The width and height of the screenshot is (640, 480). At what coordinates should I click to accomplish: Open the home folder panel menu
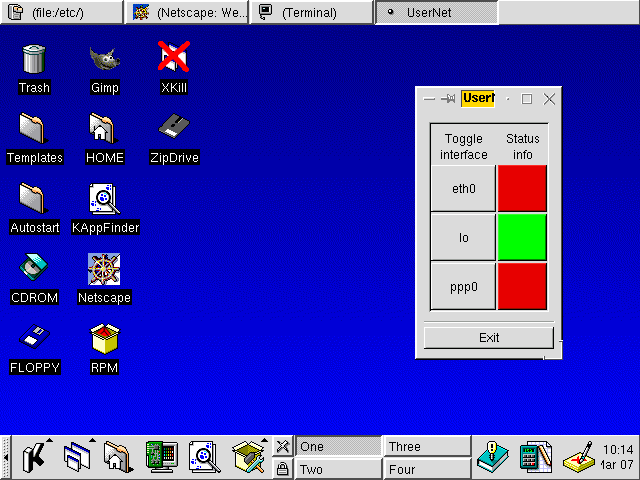point(117,457)
